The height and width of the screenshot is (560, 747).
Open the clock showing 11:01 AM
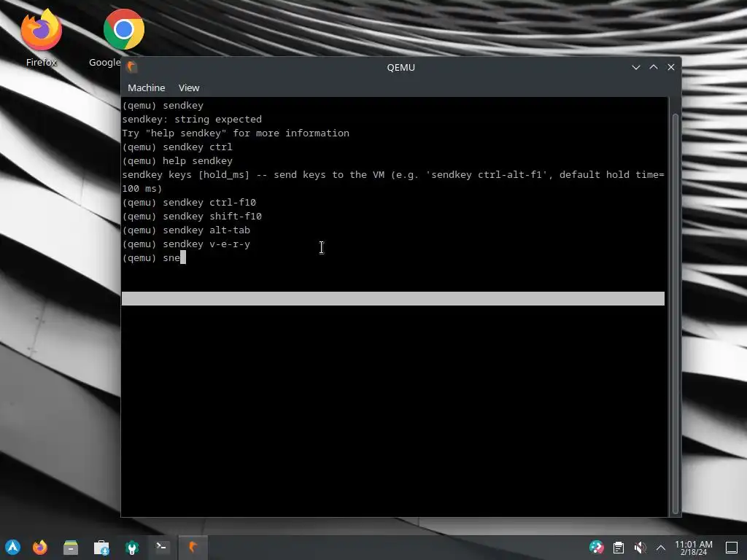coord(694,548)
